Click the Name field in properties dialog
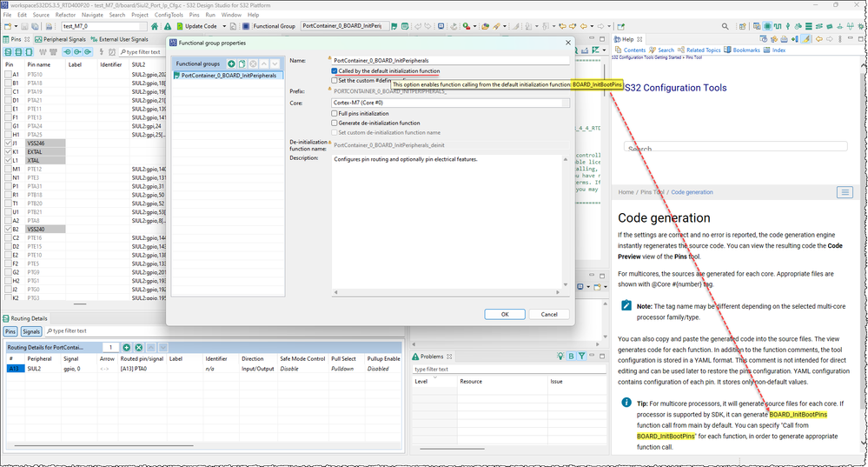868x467 pixels. pyautogui.click(x=451, y=60)
